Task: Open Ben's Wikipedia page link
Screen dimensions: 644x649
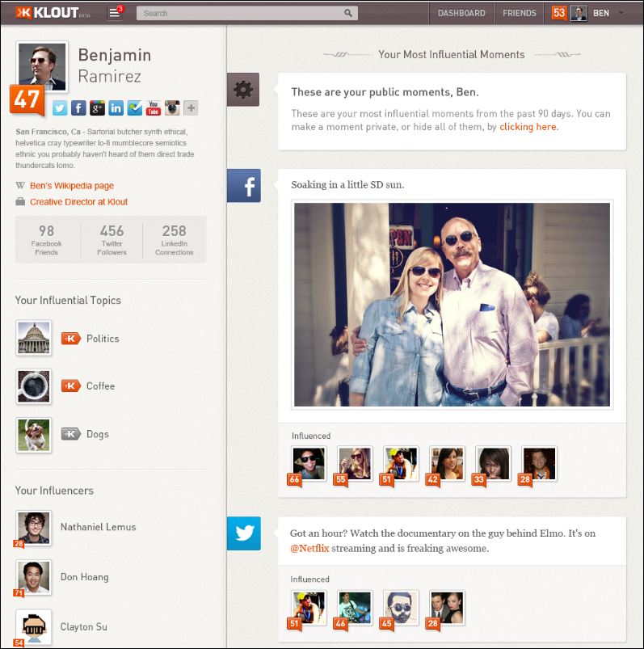Action: pyautogui.click(x=71, y=185)
